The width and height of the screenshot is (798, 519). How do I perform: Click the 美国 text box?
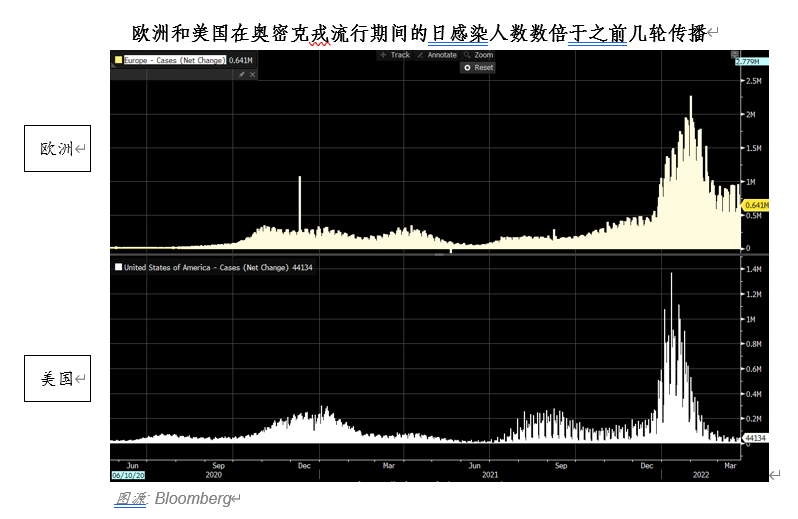pos(58,379)
